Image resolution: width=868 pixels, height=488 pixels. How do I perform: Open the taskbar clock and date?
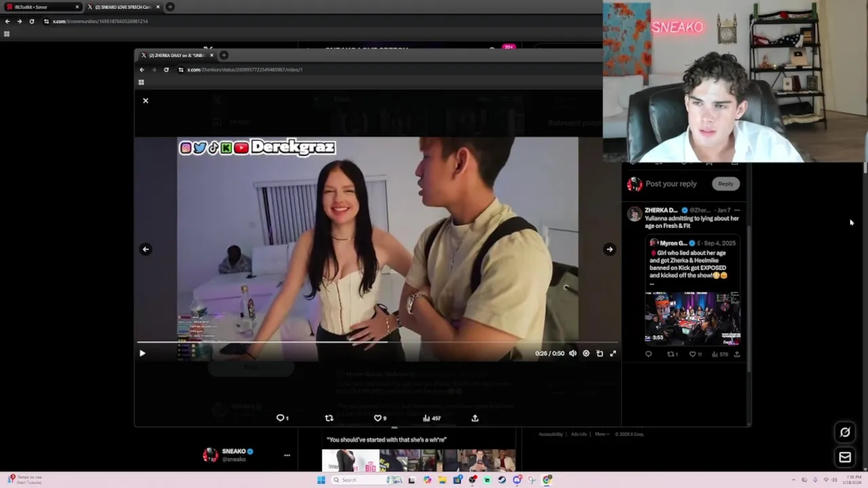[852, 480]
